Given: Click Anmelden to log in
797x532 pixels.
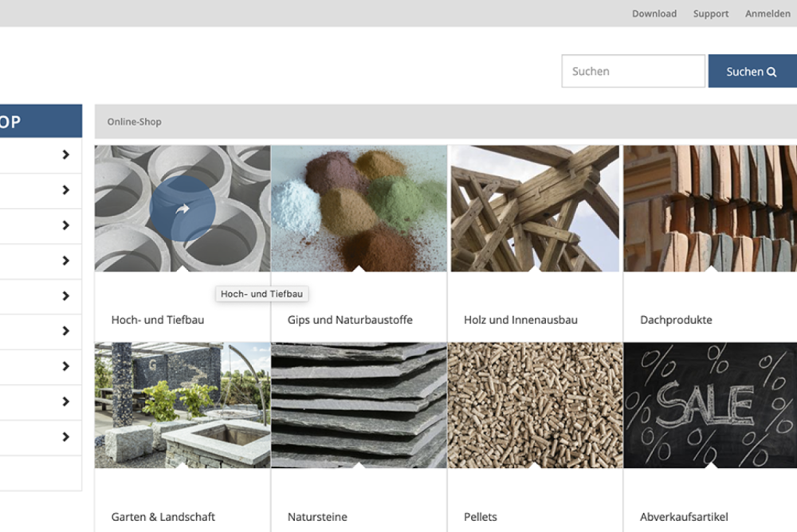Looking at the screenshot, I should click(x=768, y=14).
